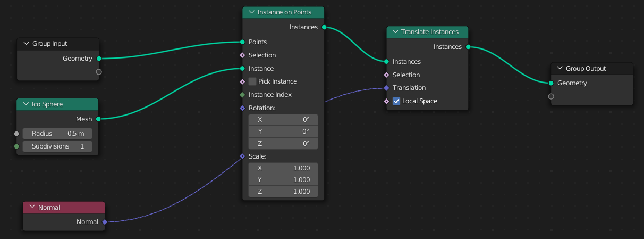Collapse the Translate Instances node

click(x=394, y=32)
